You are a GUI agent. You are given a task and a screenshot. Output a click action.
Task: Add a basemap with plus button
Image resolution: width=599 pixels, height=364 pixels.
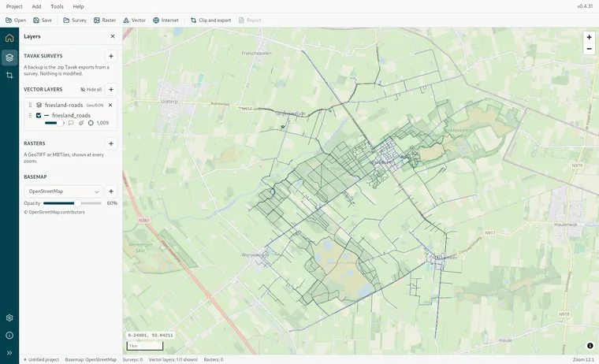pos(111,191)
